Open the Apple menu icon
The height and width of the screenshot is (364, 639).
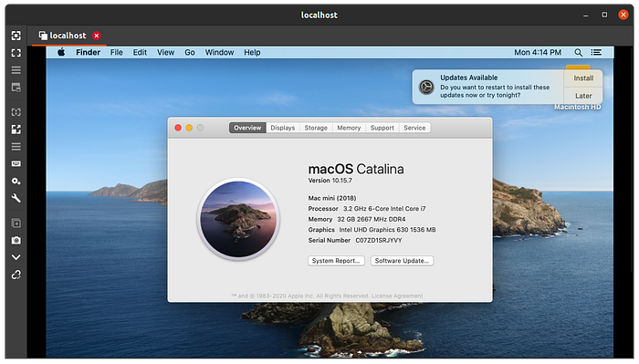point(61,52)
